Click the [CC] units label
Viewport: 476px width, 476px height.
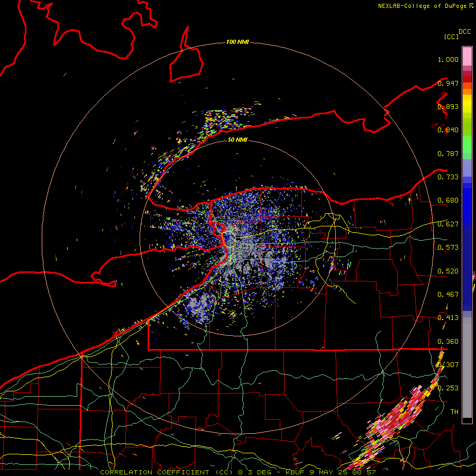click(451, 36)
